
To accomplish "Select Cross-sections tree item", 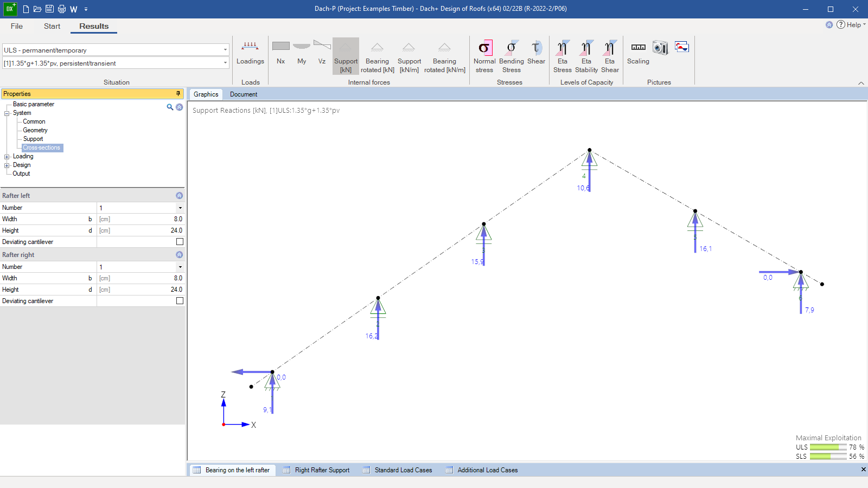I will click(42, 147).
